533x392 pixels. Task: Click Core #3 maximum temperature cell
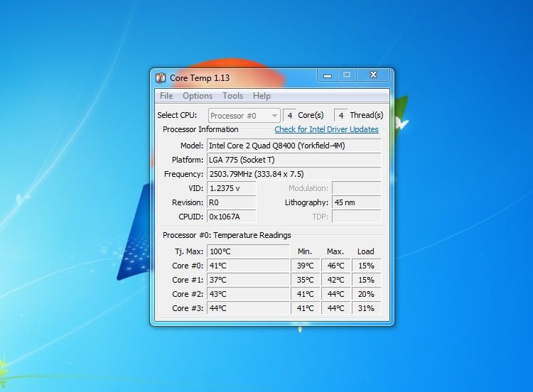(336, 308)
